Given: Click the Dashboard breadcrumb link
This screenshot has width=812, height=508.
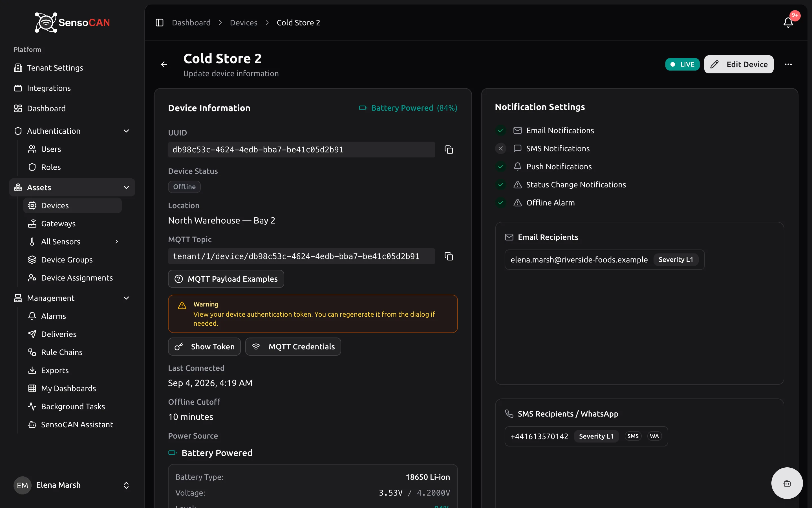Looking at the screenshot, I should coord(191,23).
